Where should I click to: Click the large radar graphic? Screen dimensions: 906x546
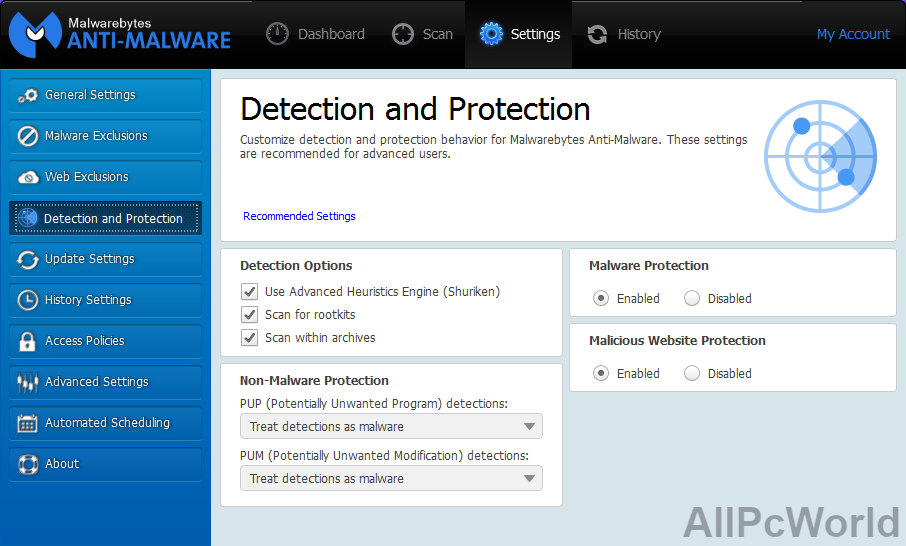click(x=820, y=157)
